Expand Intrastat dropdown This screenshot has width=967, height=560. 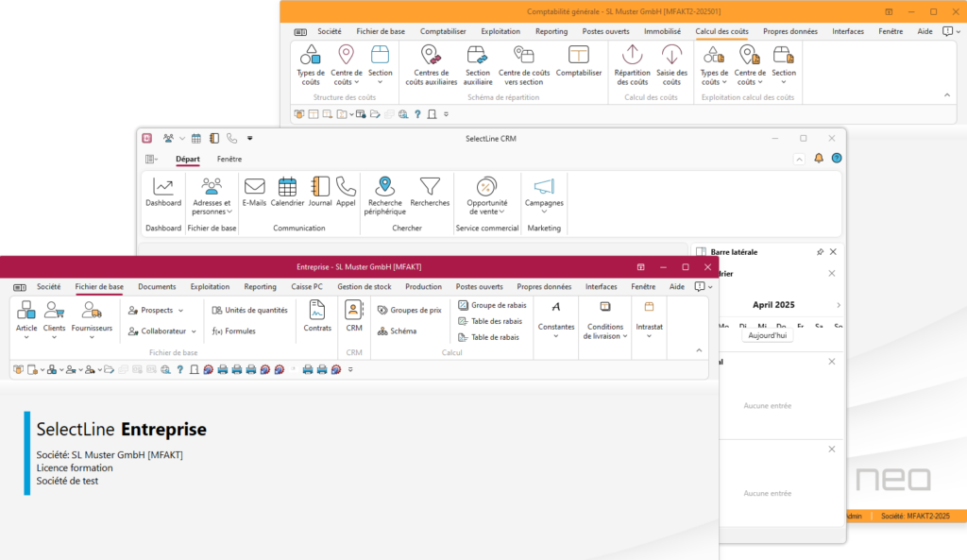[x=649, y=336]
